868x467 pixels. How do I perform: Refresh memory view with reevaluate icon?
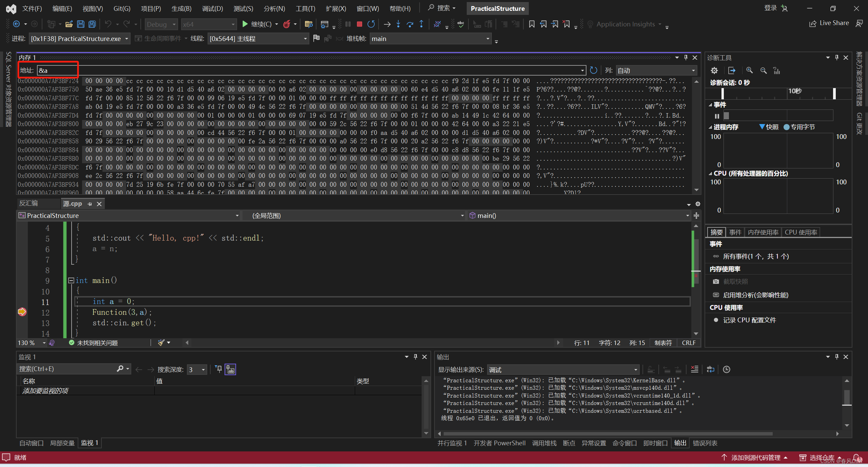tap(593, 70)
